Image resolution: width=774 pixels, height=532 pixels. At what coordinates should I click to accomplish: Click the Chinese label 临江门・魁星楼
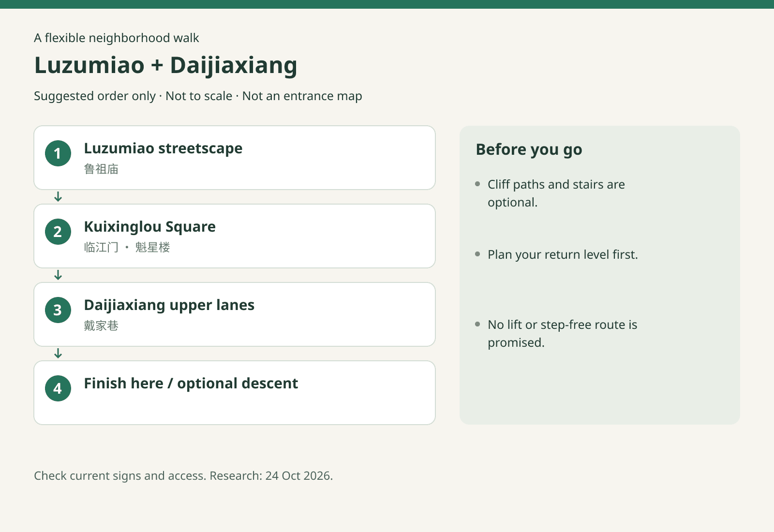click(x=127, y=247)
